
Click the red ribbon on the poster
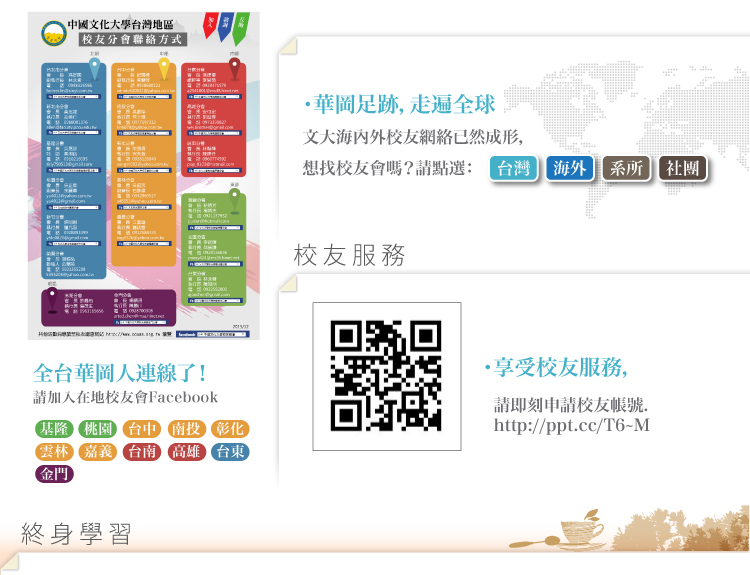(x=210, y=25)
